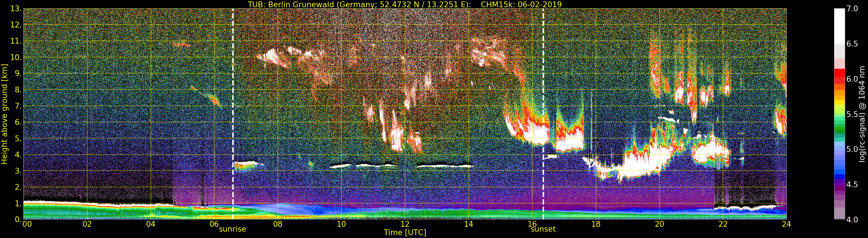Click the time axis tick label 12
The height and width of the screenshot is (238, 868).
405,224
